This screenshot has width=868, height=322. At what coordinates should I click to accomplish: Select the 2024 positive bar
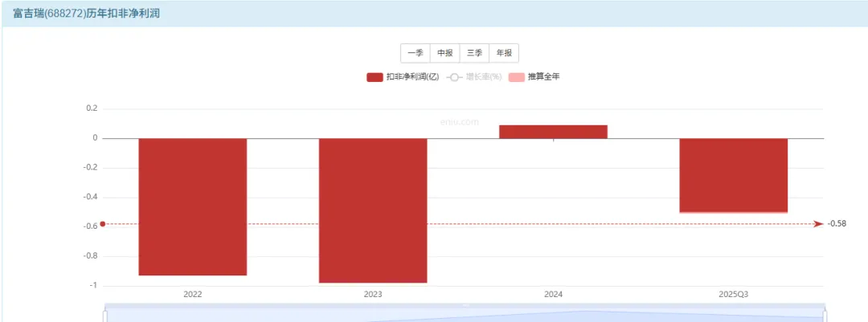click(x=554, y=132)
